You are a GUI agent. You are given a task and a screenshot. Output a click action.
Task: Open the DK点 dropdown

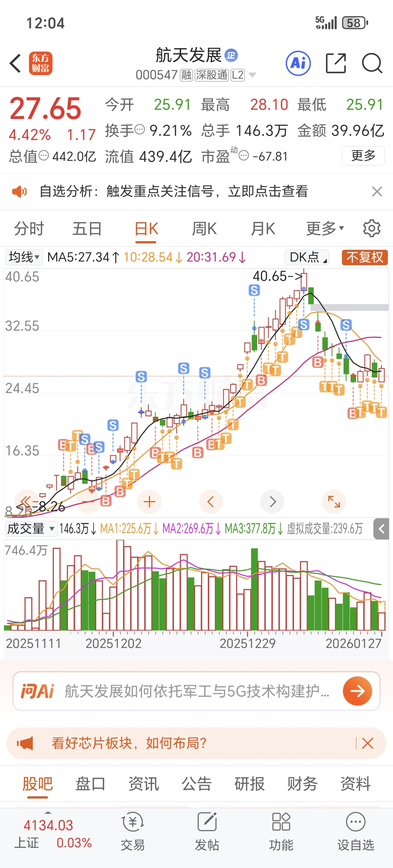pyautogui.click(x=307, y=257)
